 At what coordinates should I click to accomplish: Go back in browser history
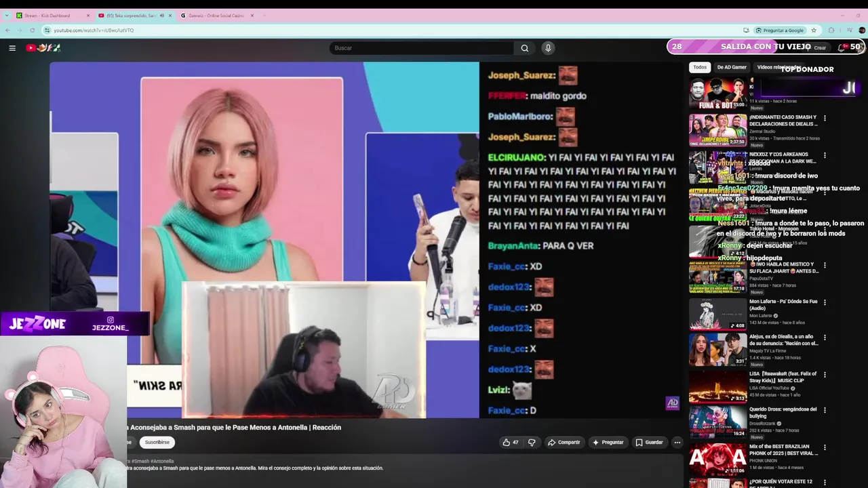tap(7, 30)
